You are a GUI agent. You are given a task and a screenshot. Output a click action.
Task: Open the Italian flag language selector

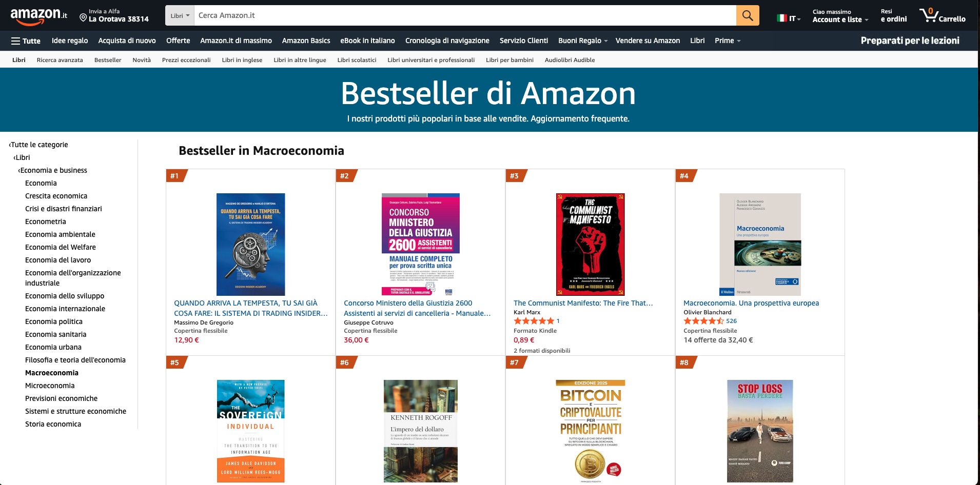click(789, 18)
